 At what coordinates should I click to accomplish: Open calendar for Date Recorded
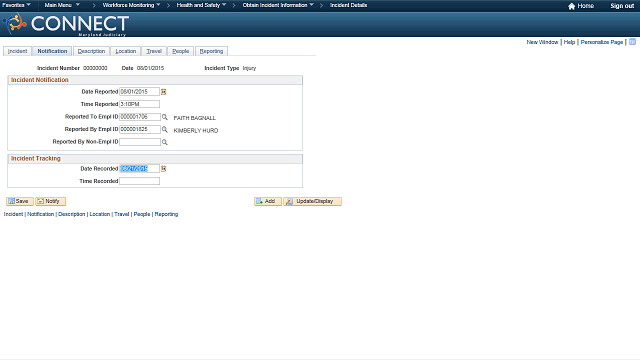click(x=164, y=169)
